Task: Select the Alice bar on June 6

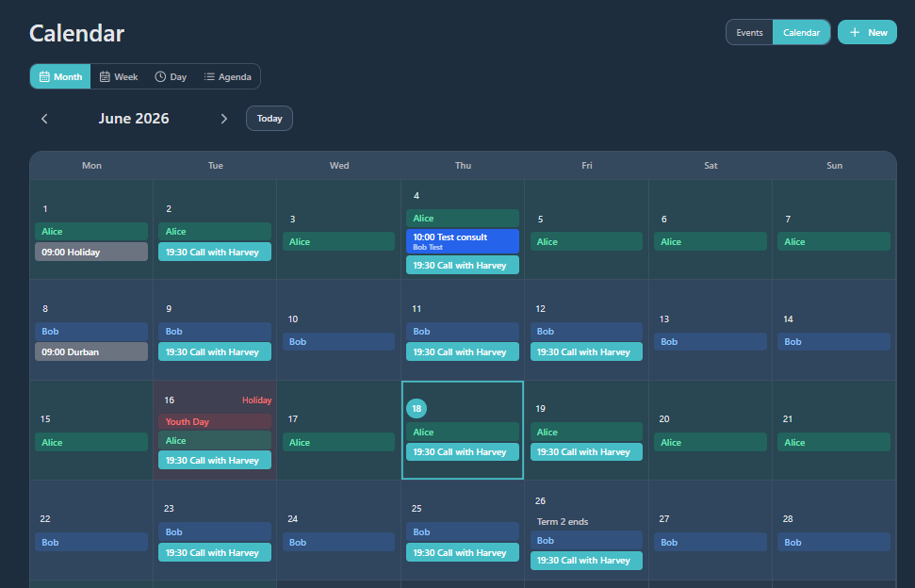Action: coord(711,241)
